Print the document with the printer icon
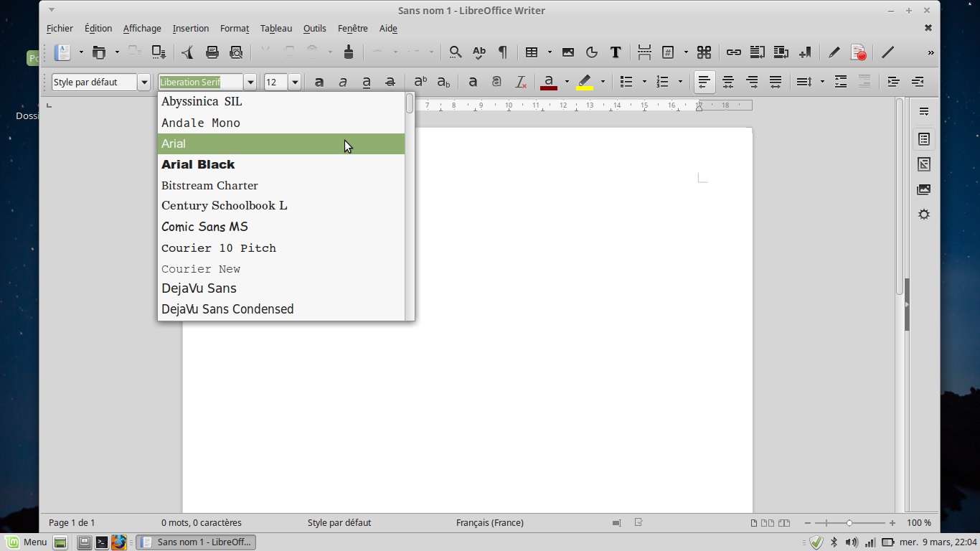Viewport: 980px width, 551px height. (212, 52)
